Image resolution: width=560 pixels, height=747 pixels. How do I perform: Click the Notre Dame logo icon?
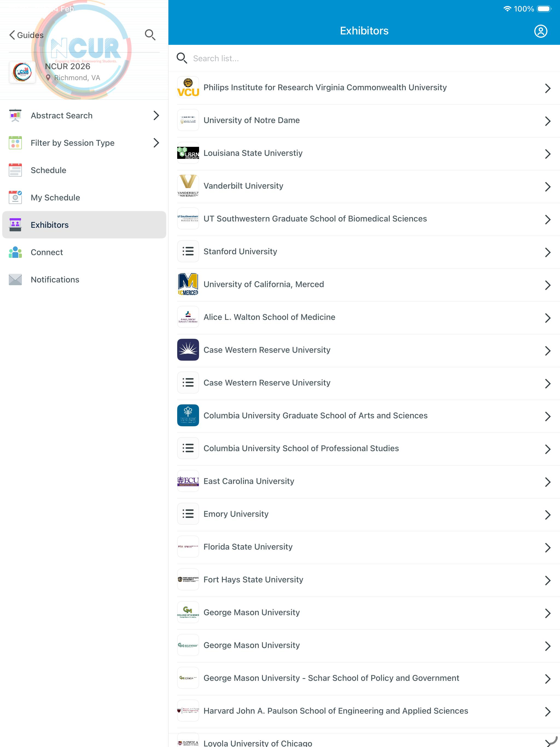coord(188,120)
